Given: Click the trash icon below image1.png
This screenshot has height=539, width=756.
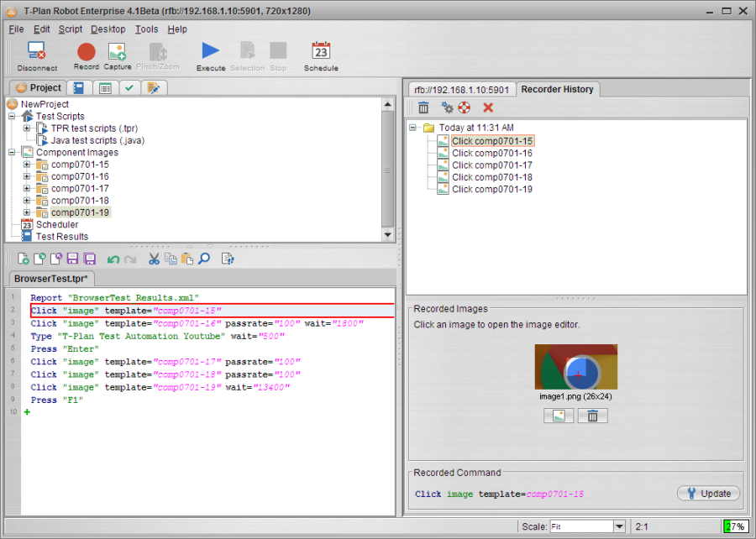Looking at the screenshot, I should point(592,416).
